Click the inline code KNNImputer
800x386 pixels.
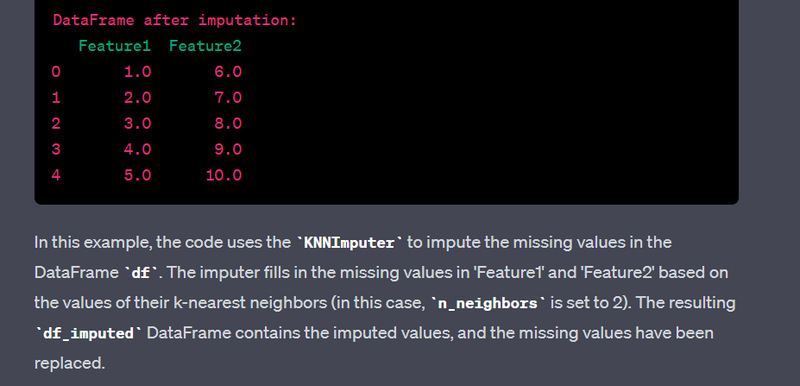349,243
